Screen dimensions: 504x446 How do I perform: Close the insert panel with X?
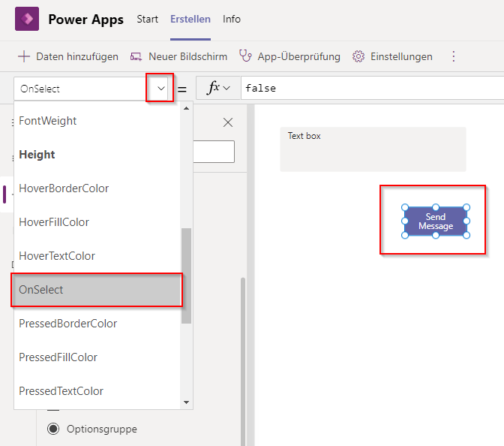tap(228, 122)
